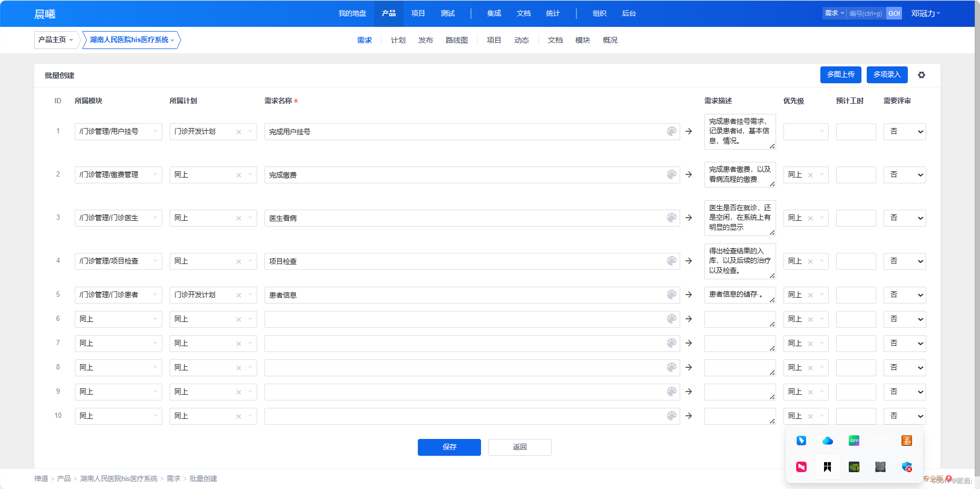Open module dropdown /门诊管理/缴费管理
The width and height of the screenshot is (980, 489).
click(119, 175)
